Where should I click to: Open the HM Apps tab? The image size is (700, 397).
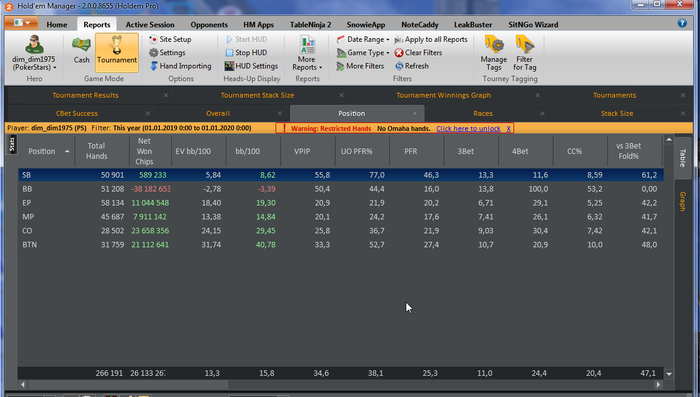click(x=258, y=25)
